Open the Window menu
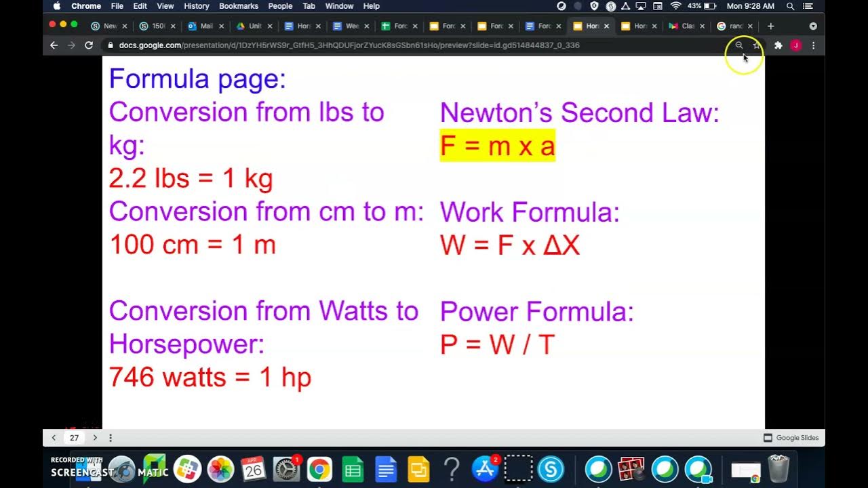 340,6
